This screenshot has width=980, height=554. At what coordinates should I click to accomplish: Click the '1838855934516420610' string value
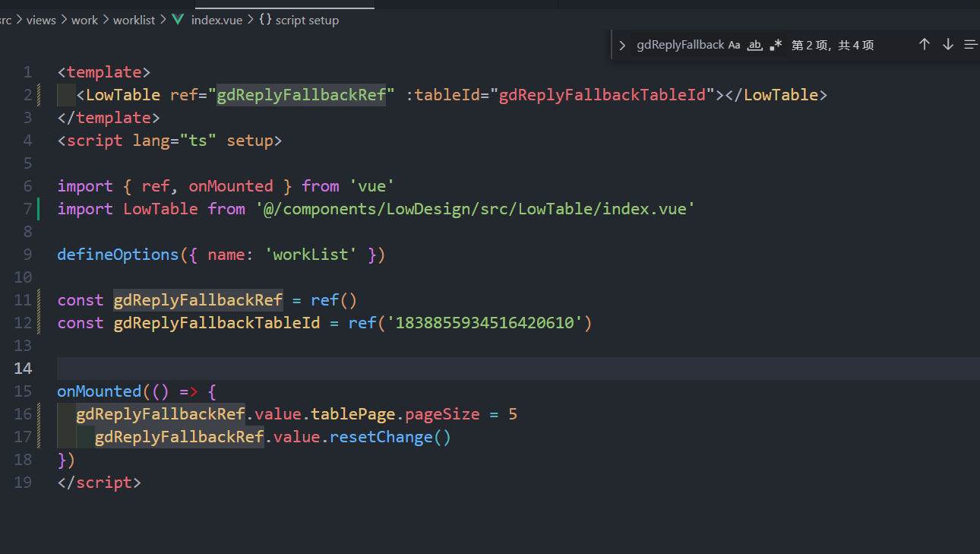(x=485, y=323)
